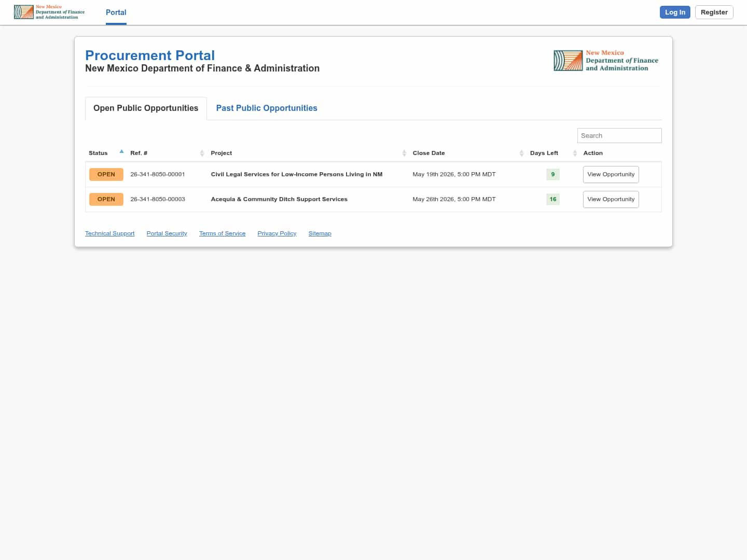This screenshot has height=560, width=747.
Task: Click close date May 26th 2026
Action: (x=454, y=200)
